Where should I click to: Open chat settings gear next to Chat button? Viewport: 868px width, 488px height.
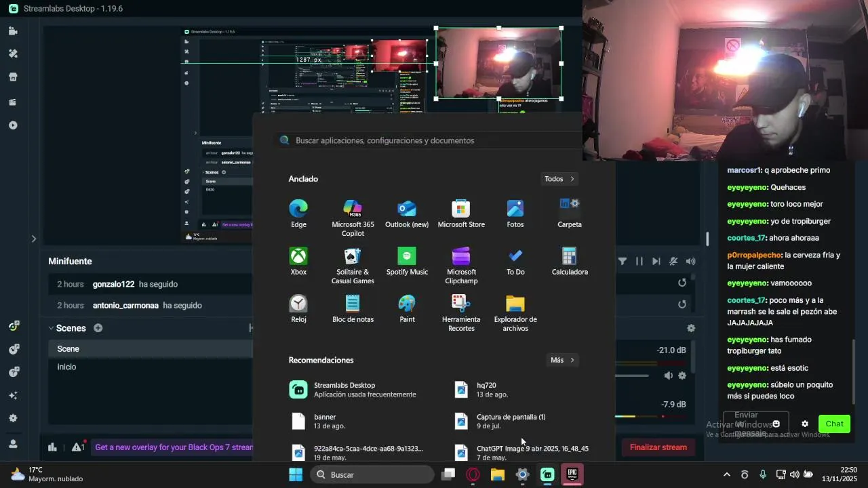click(x=805, y=424)
